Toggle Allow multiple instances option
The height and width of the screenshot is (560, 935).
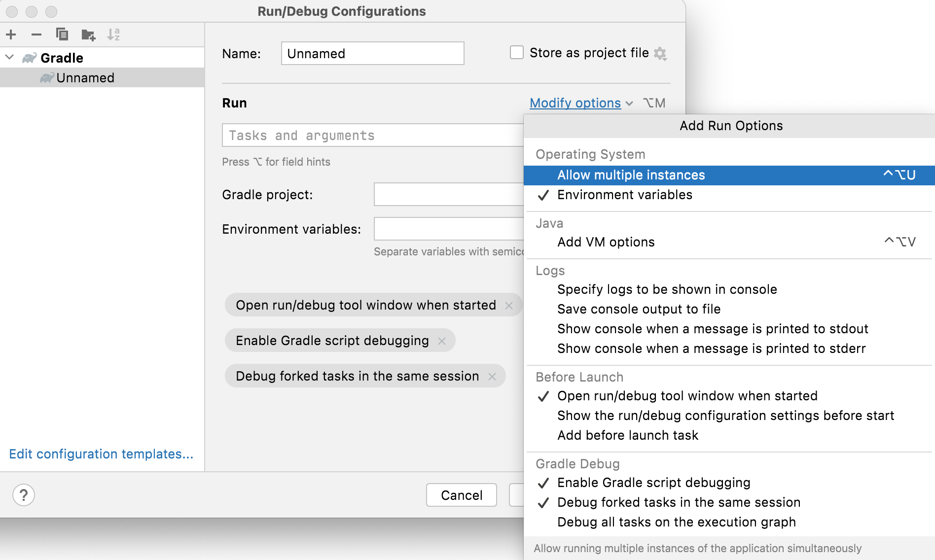(x=630, y=175)
